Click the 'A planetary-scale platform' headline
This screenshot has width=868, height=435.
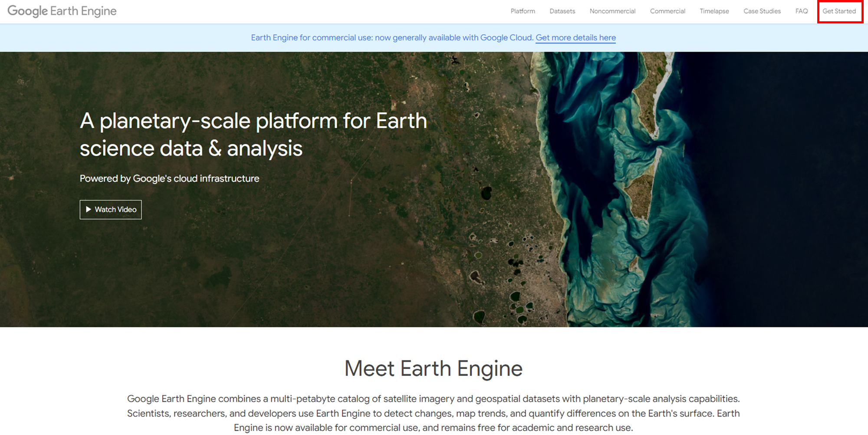[253, 134]
